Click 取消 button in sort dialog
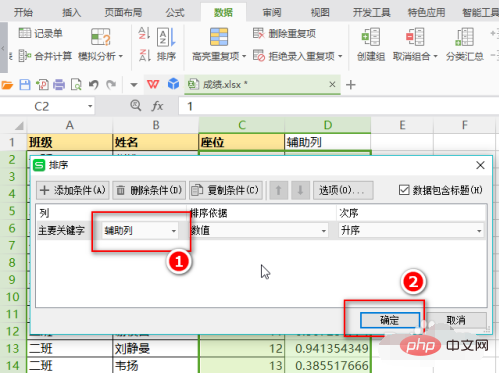499x378 pixels. [x=456, y=320]
